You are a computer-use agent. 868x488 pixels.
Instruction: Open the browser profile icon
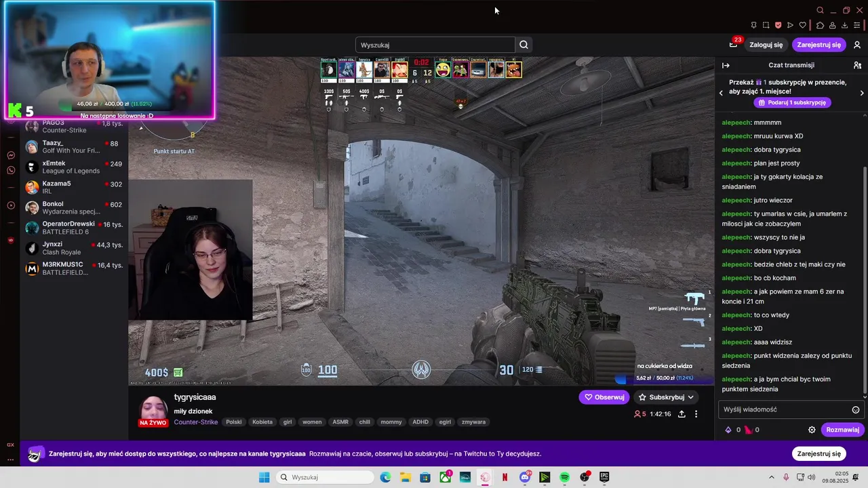click(832, 25)
